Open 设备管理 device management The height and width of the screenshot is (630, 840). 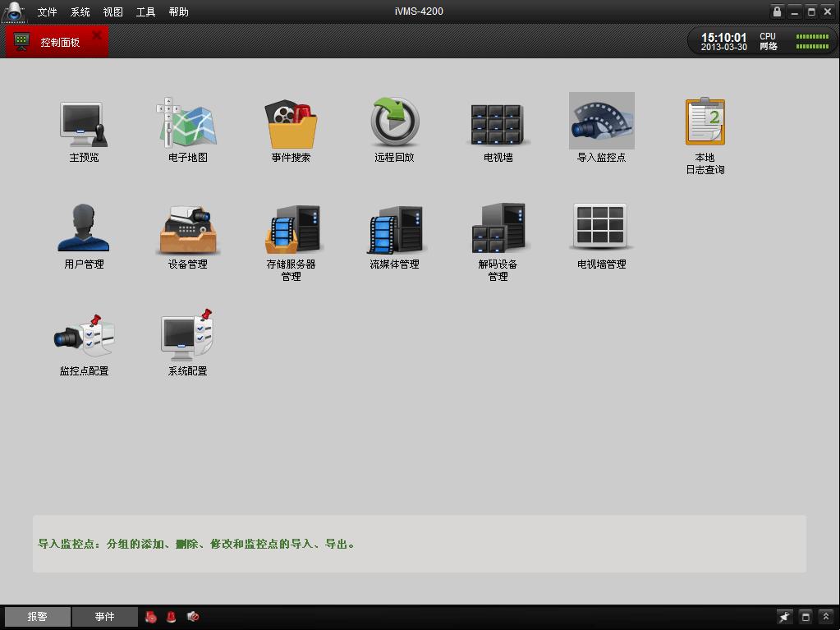187,230
